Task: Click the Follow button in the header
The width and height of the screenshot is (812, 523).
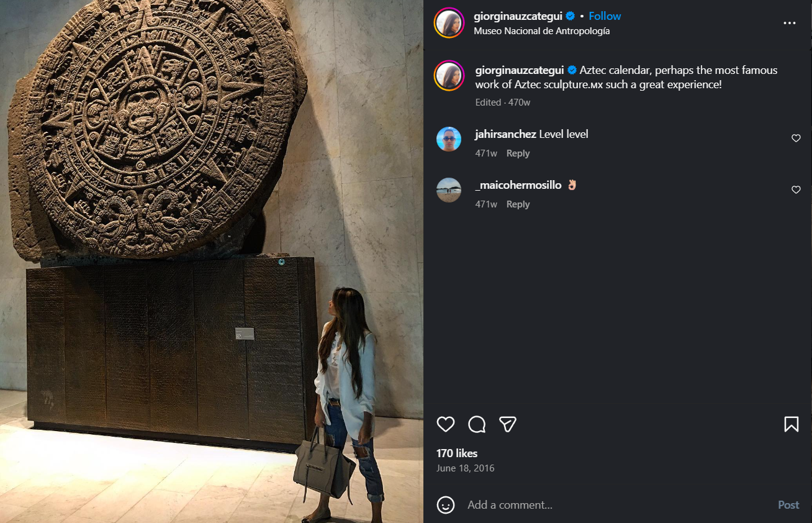Action: [605, 16]
